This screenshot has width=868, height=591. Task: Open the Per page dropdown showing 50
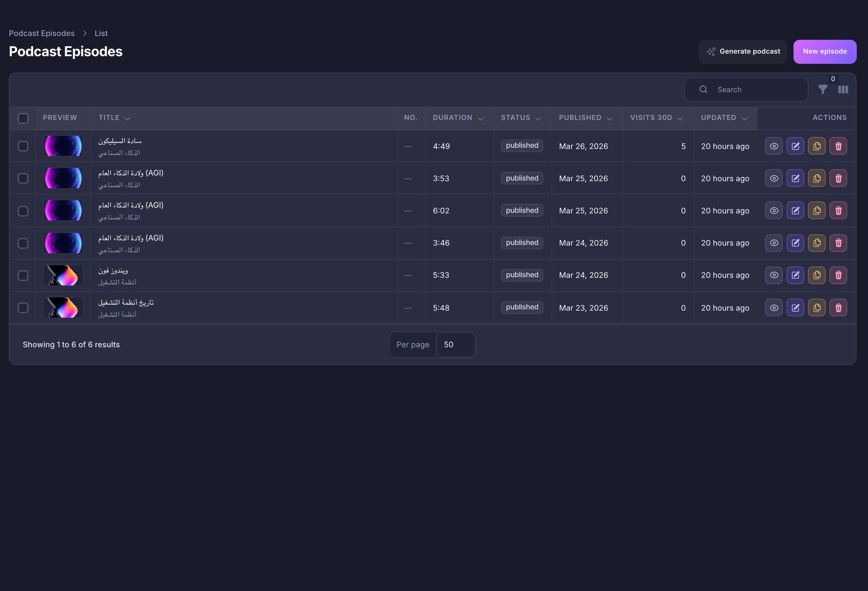456,344
